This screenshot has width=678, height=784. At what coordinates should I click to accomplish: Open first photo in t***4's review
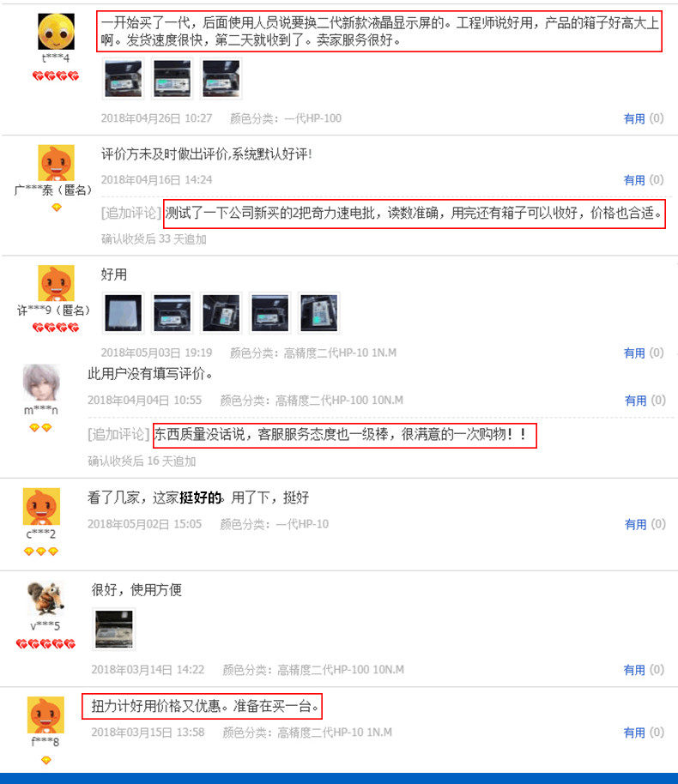pyautogui.click(x=123, y=79)
